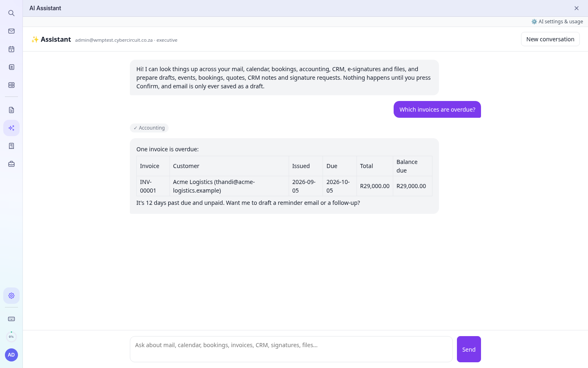Image resolution: width=588 pixels, height=368 pixels.
Task: Open the search icon in sidebar
Action: tap(11, 13)
